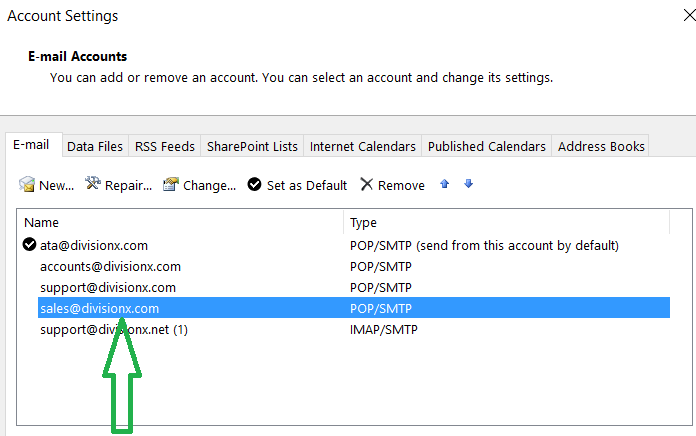Screen dimensions: 696x436
Task: Show the Address Books tab
Action: click(601, 146)
